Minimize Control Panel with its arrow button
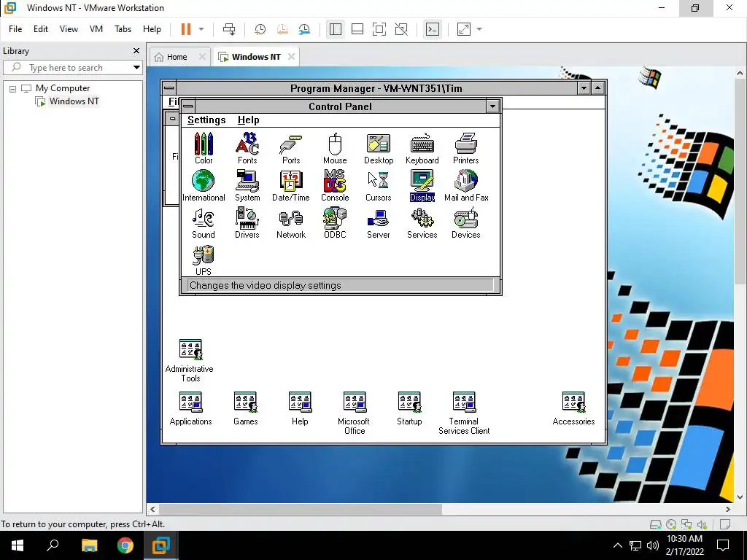Viewport: 747px width, 560px height. tap(492, 106)
